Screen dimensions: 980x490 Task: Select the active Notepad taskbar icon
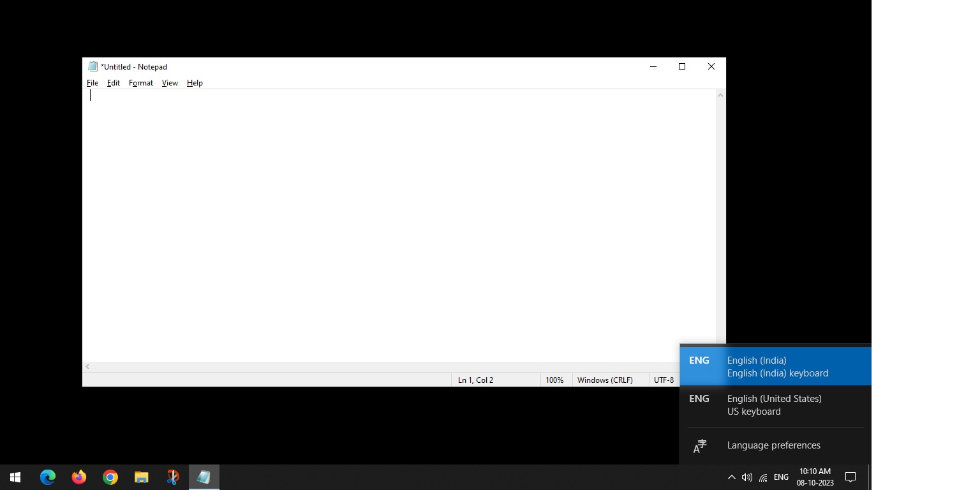(204, 477)
